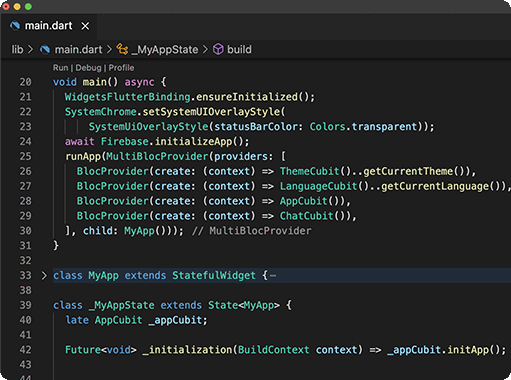Click 'WidgetsFlutterBinding' on line 21
The width and height of the screenshot is (511, 380).
coord(127,97)
